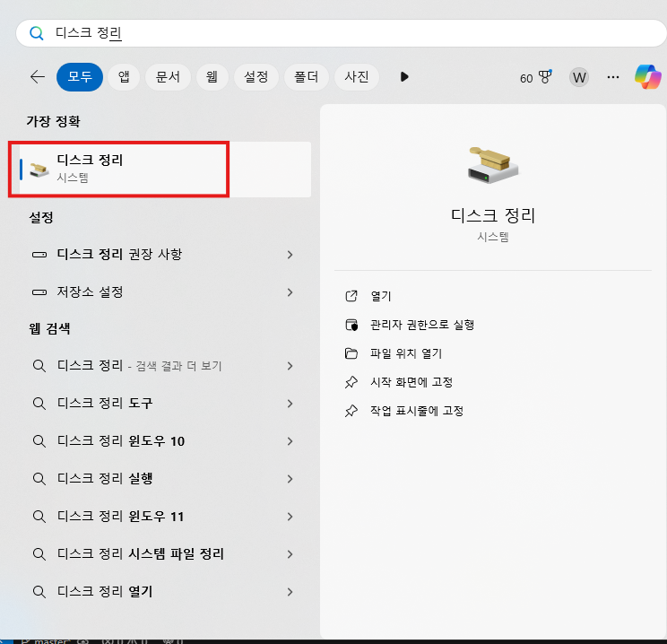Click the search icon beside 디스크 정리 윈도우 11
Image resolution: width=667 pixels, height=644 pixels.
coord(39,517)
